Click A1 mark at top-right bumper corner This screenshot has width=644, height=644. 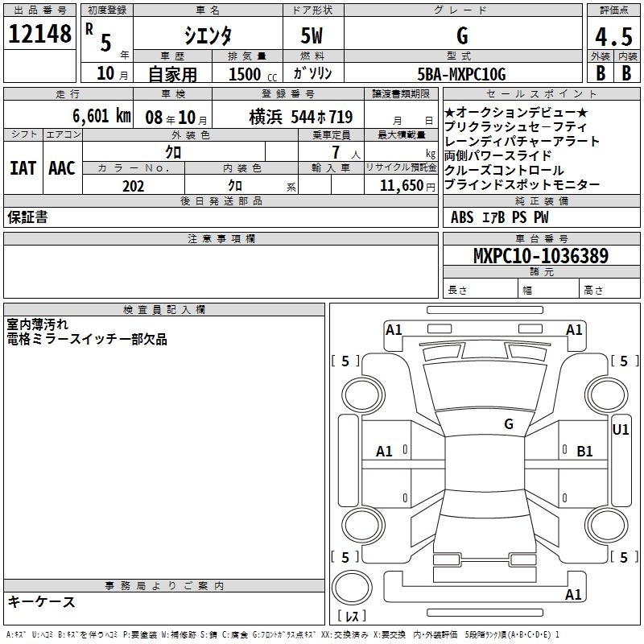(574, 330)
